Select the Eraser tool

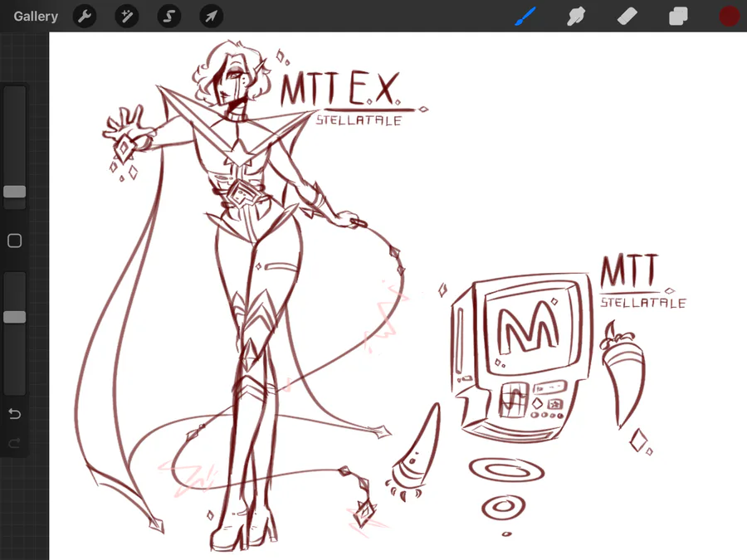pyautogui.click(x=627, y=17)
